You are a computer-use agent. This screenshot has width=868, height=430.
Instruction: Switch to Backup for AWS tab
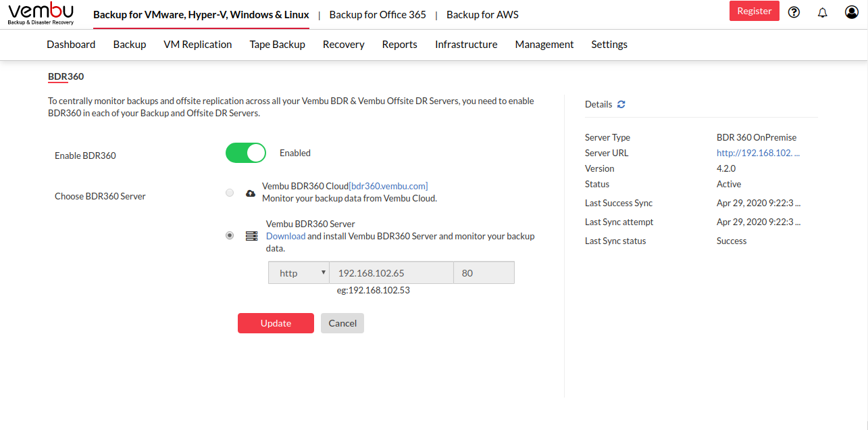tap(483, 15)
